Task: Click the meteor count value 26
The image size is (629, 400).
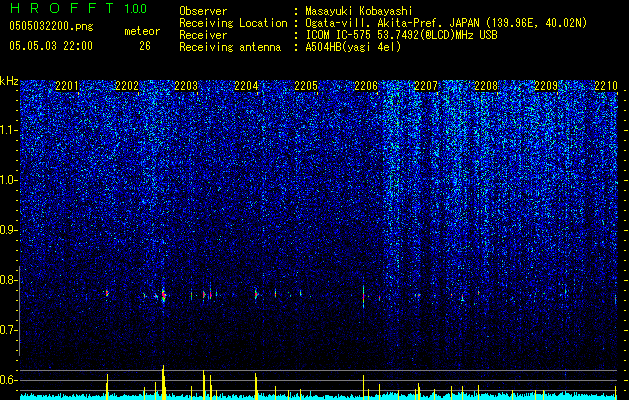Action: click(x=145, y=46)
